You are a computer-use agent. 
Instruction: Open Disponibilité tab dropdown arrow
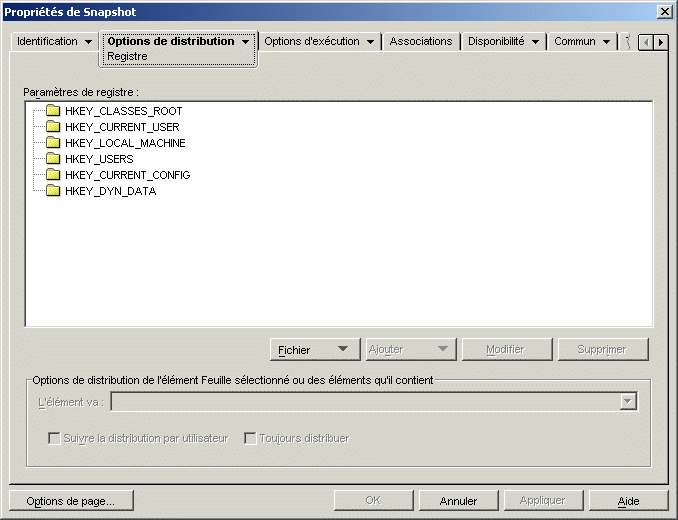535,42
